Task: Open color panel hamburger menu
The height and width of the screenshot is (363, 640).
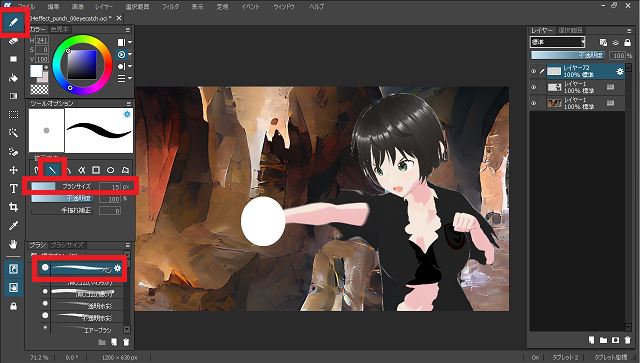Action: point(128,30)
